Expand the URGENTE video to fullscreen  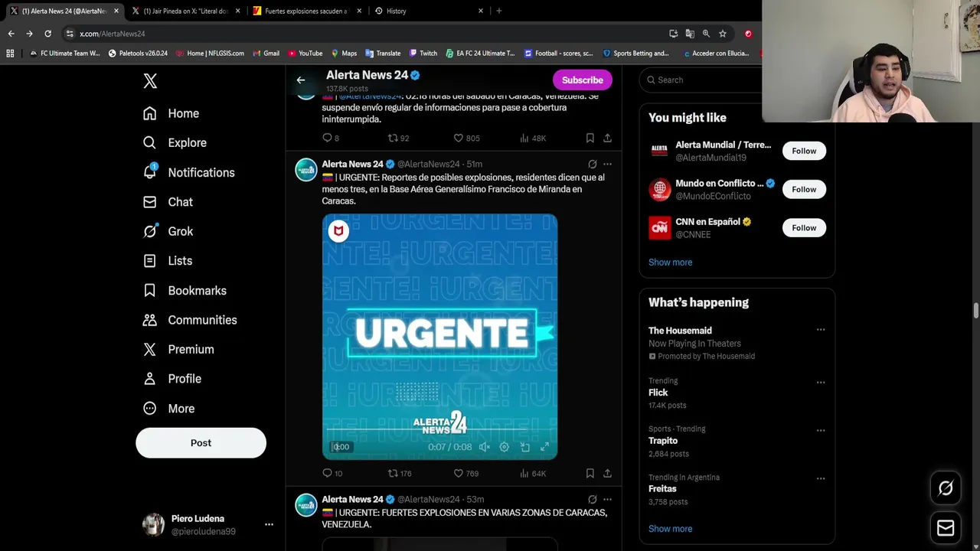coord(544,447)
